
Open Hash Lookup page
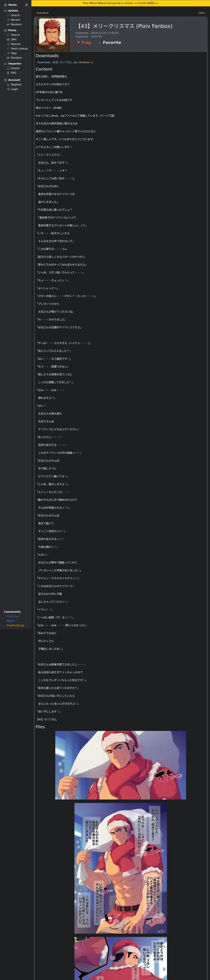coord(19,49)
